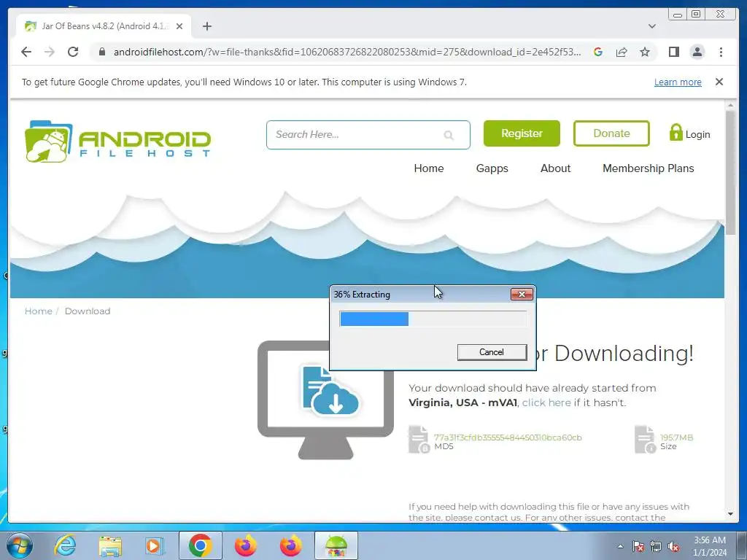Click the share page icon

622,52
